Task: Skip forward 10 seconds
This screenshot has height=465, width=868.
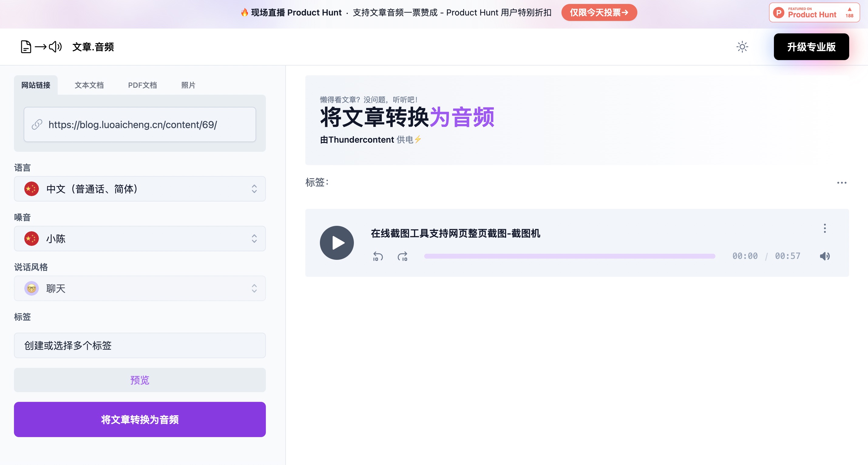Action: tap(402, 256)
